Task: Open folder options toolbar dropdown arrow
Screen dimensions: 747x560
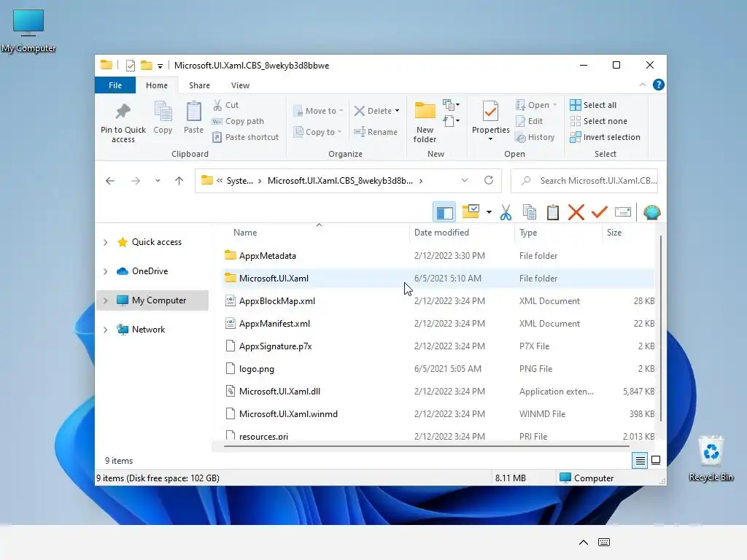Action: pyautogui.click(x=489, y=212)
